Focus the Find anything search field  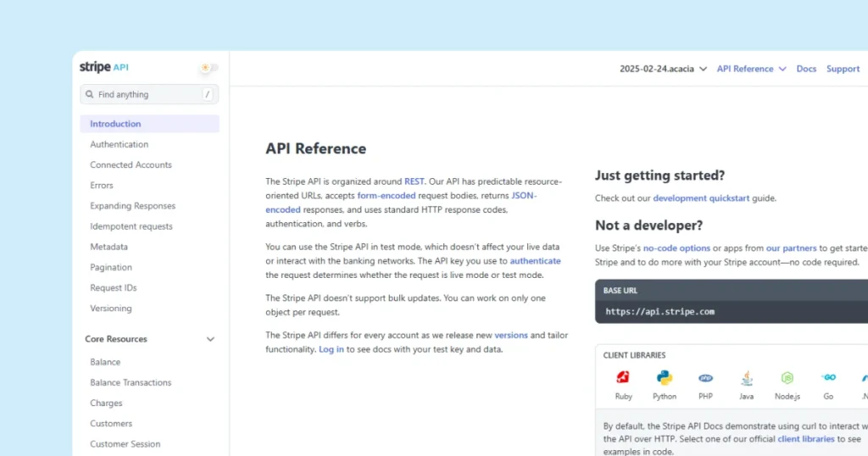coord(149,95)
